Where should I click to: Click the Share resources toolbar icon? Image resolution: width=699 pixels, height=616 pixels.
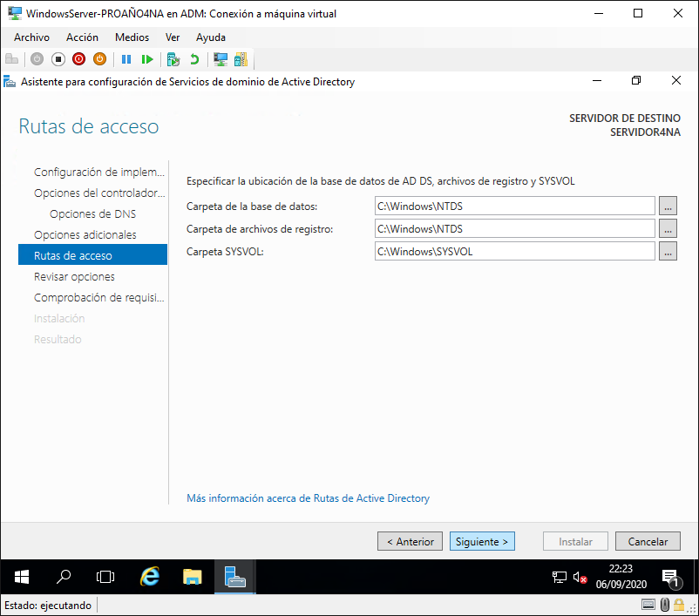pyautogui.click(x=241, y=59)
